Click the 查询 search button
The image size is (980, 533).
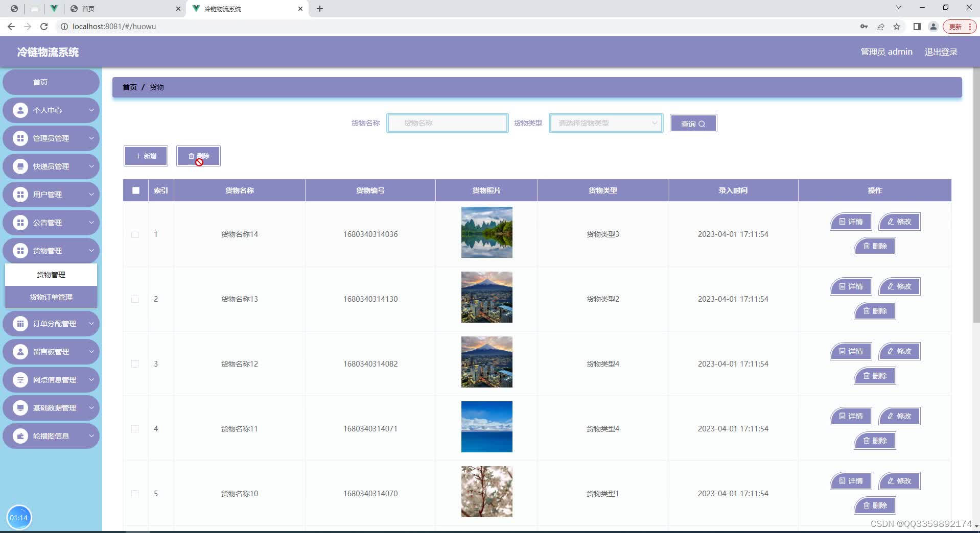[693, 124]
